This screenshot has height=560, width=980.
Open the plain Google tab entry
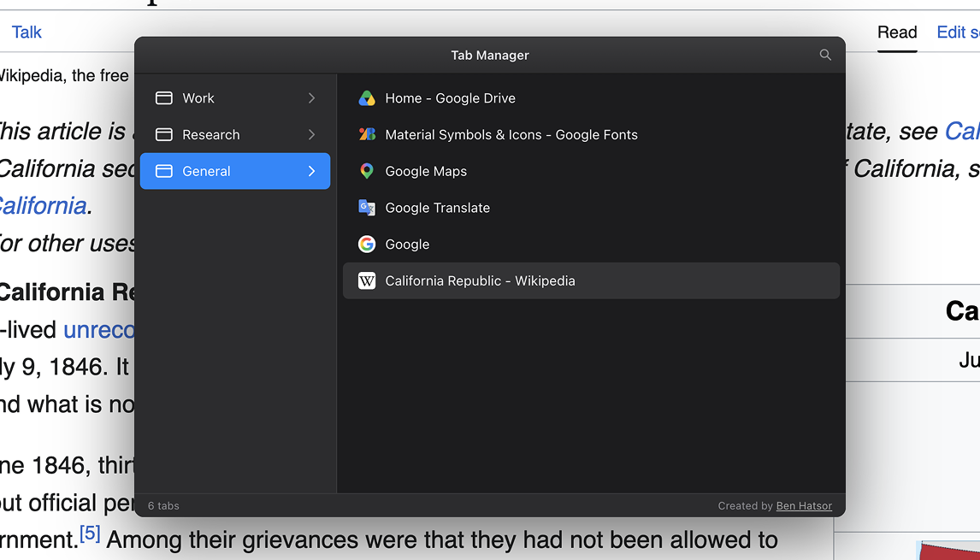pyautogui.click(x=591, y=245)
